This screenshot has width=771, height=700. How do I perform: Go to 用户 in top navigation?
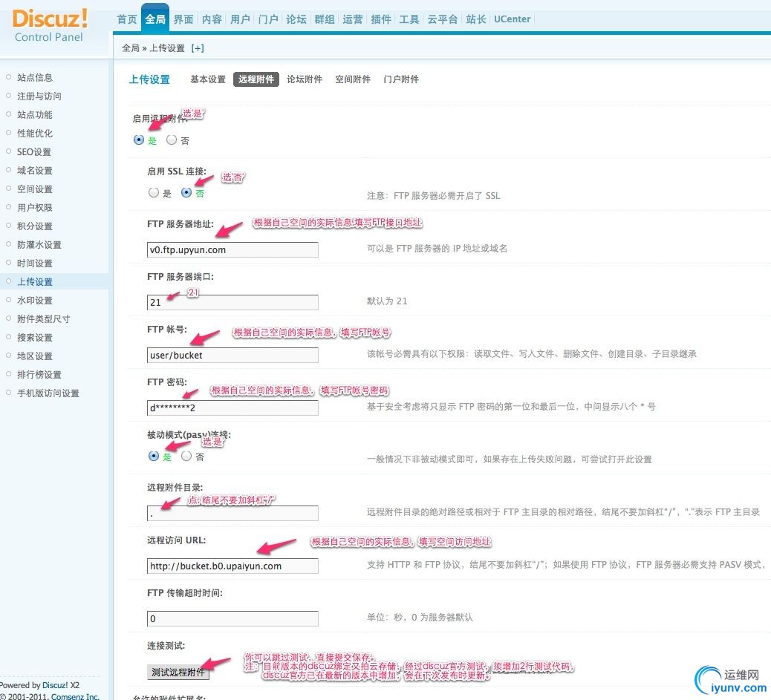[239, 19]
